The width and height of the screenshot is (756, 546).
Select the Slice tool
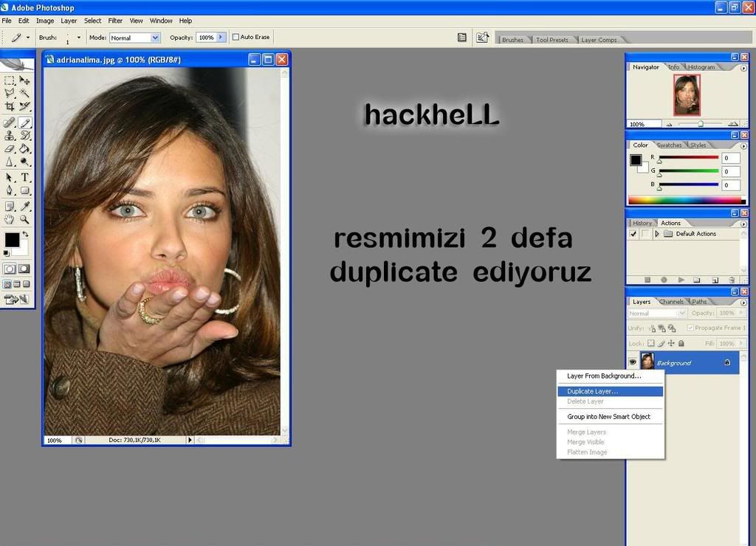pyautogui.click(x=24, y=106)
